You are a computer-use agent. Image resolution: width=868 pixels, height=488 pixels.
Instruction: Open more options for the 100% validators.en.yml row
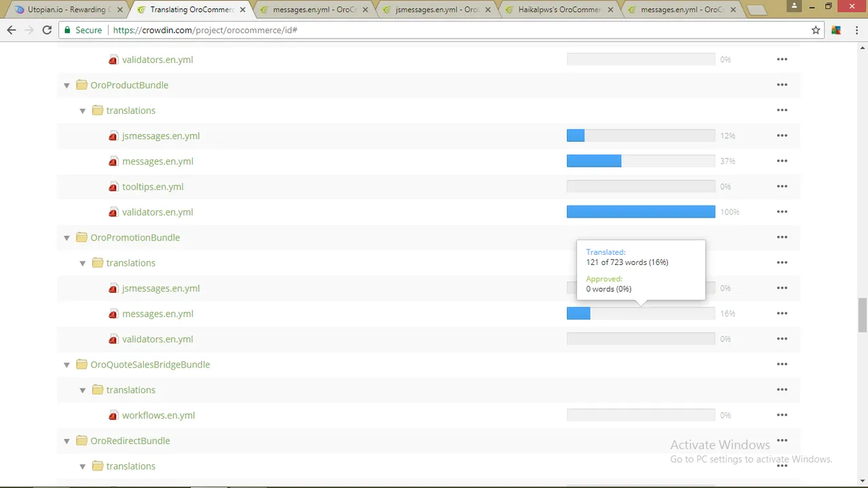coord(782,212)
